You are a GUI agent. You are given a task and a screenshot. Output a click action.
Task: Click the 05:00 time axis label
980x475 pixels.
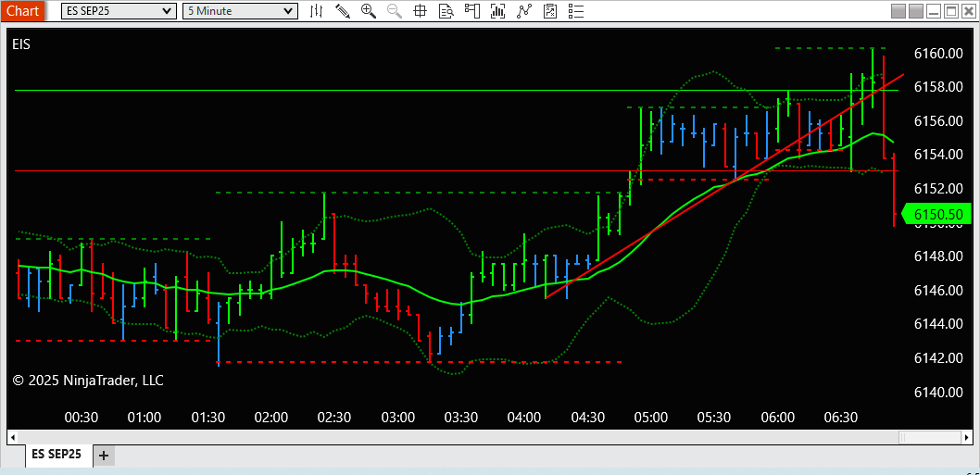click(650, 417)
